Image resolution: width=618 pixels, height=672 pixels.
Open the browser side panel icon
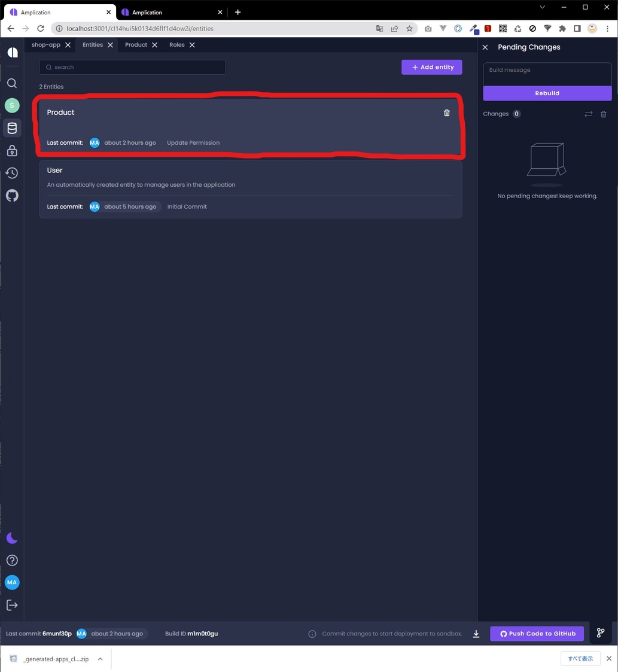(577, 29)
